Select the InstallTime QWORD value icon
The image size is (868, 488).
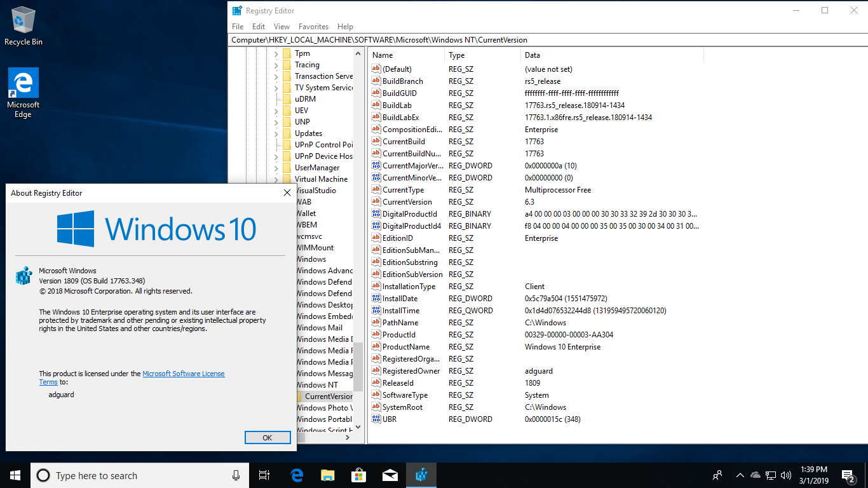click(x=376, y=311)
